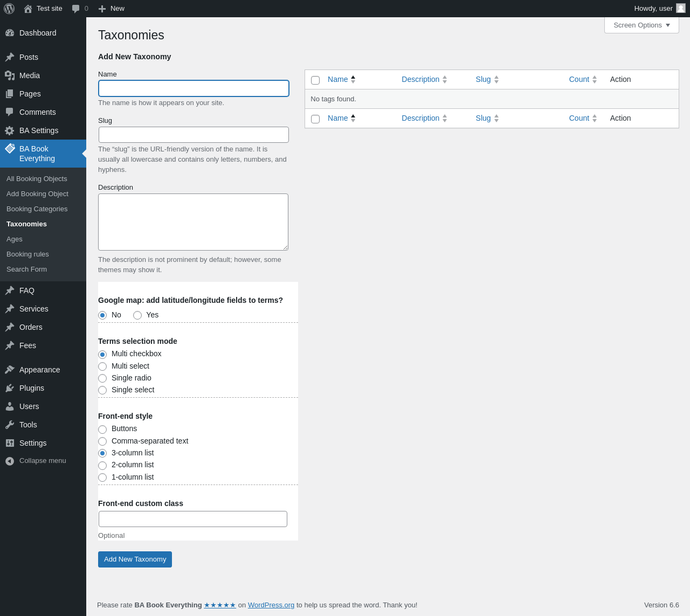
Task: Click the Posts pin icon
Action: [x=10, y=57]
